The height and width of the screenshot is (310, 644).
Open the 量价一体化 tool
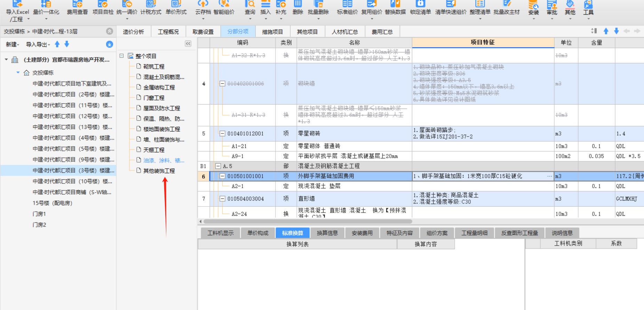(46, 5)
